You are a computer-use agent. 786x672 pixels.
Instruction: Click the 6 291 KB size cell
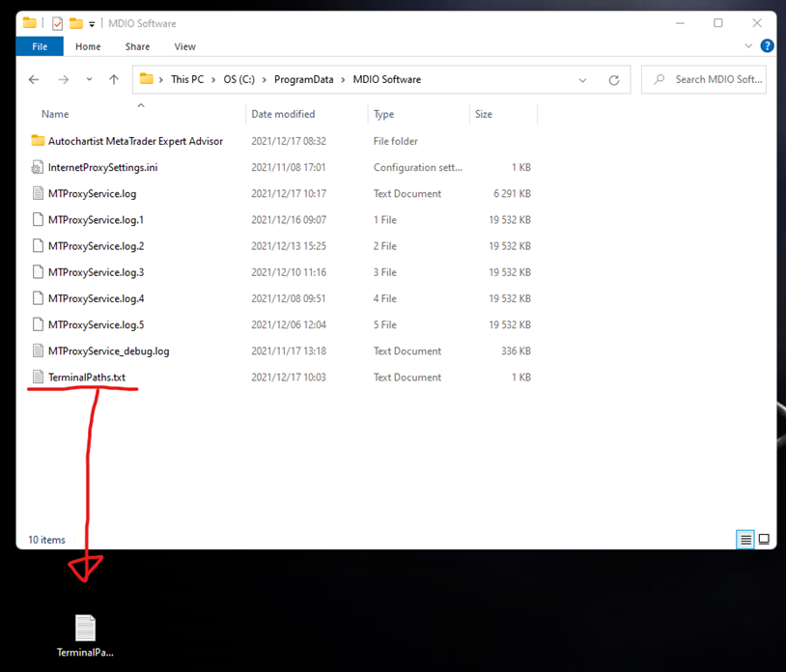(x=512, y=193)
